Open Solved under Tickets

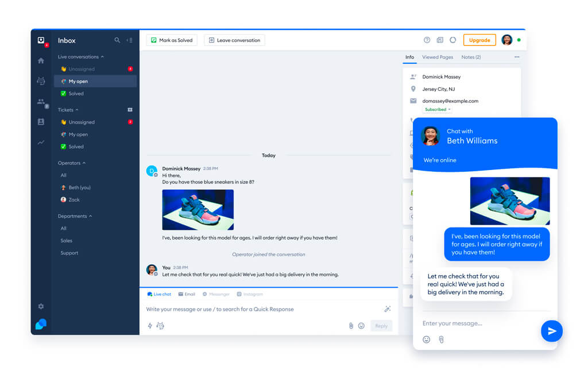click(95, 146)
